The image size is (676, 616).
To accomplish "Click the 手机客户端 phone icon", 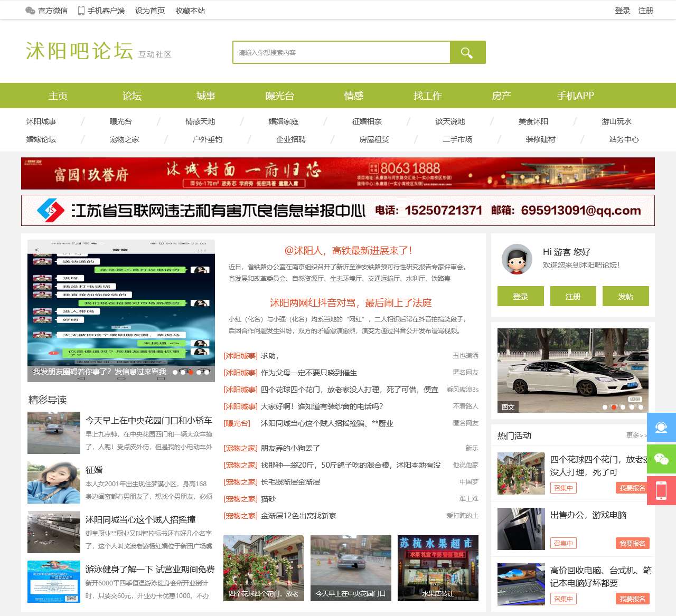I will pos(81,11).
